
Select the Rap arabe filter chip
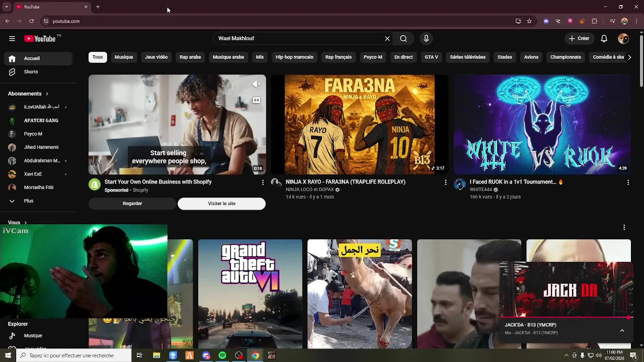(x=190, y=57)
